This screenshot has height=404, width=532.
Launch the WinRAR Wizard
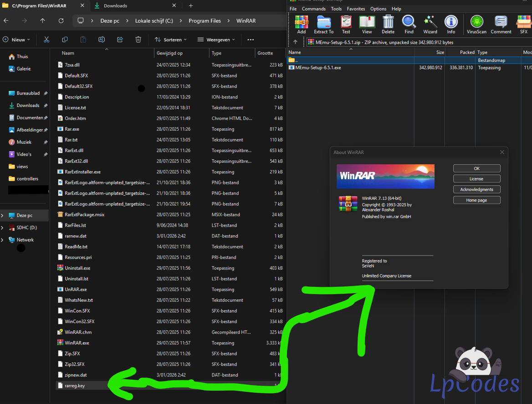[430, 24]
